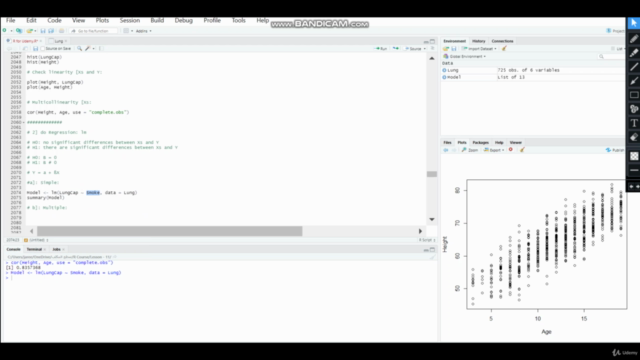Image resolution: width=640 pixels, height=360 pixels.
Task: Open the File menu
Action: [x=11, y=20]
